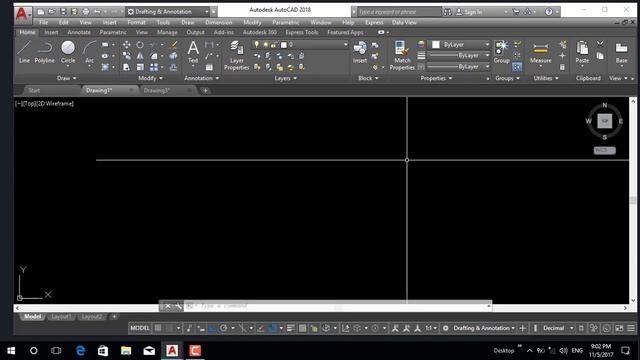Select the Stretch tool
The image size is (640, 360).
pyautogui.click(x=127, y=67)
